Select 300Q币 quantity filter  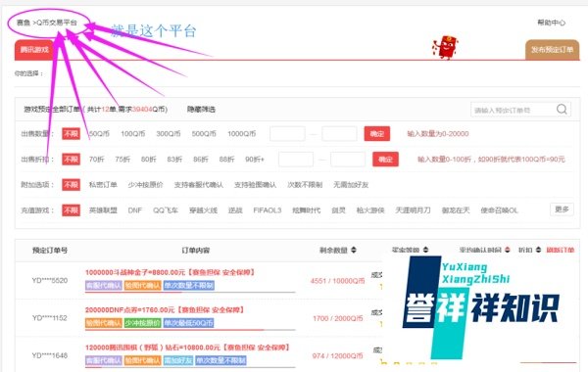[x=168, y=134]
